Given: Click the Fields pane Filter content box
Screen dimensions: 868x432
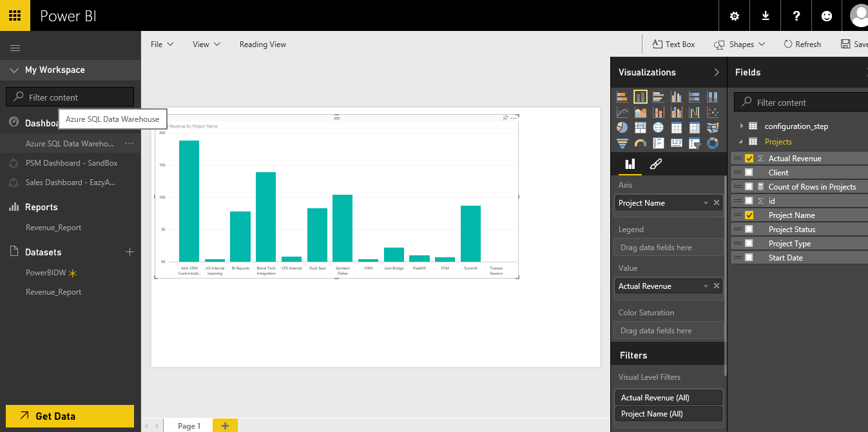Looking at the screenshot, I should (801, 102).
